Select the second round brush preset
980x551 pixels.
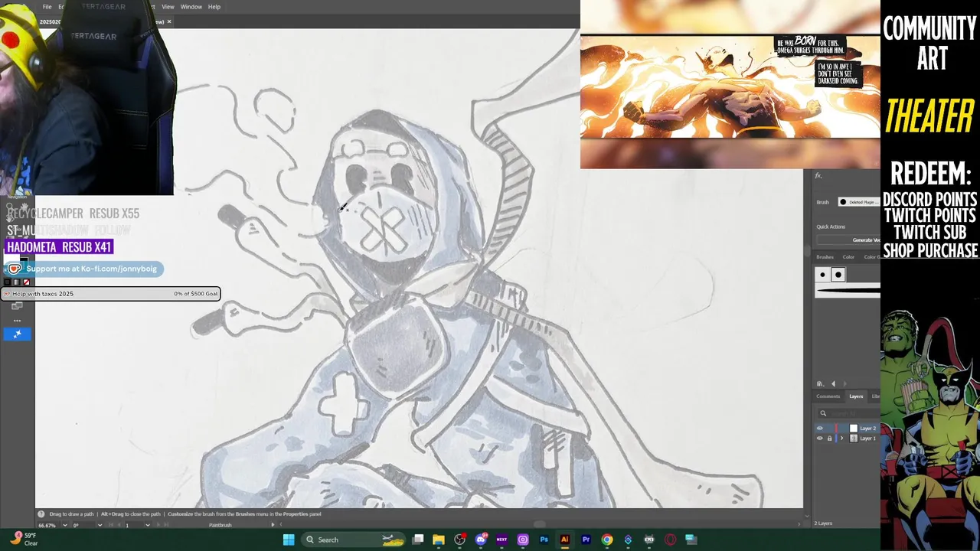pos(838,275)
